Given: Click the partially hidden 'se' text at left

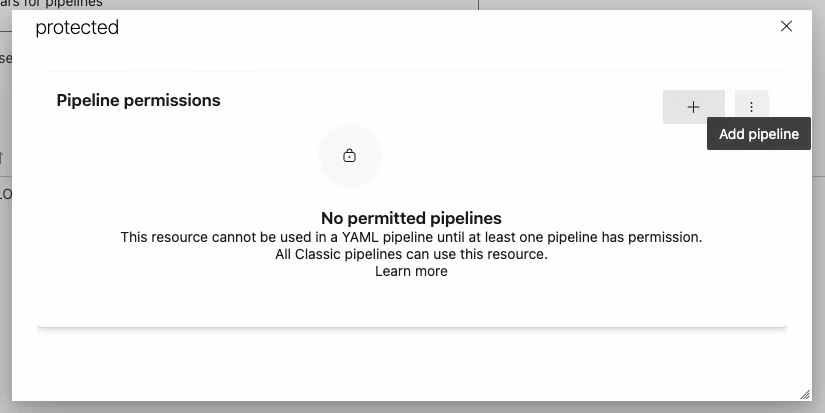Looking at the screenshot, I should (x=5, y=58).
